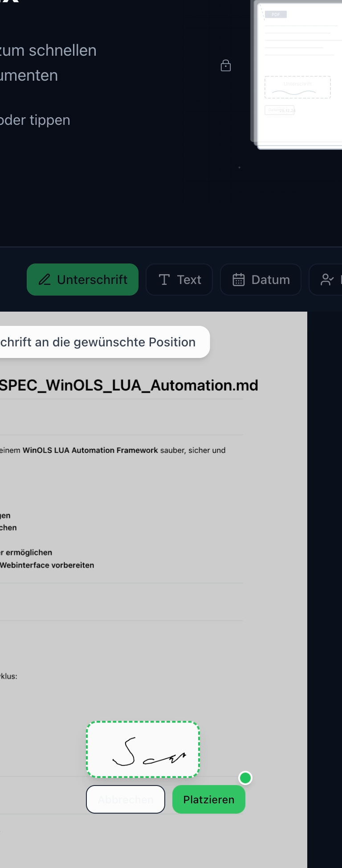Click the person icon in the tool bar

(x=327, y=280)
